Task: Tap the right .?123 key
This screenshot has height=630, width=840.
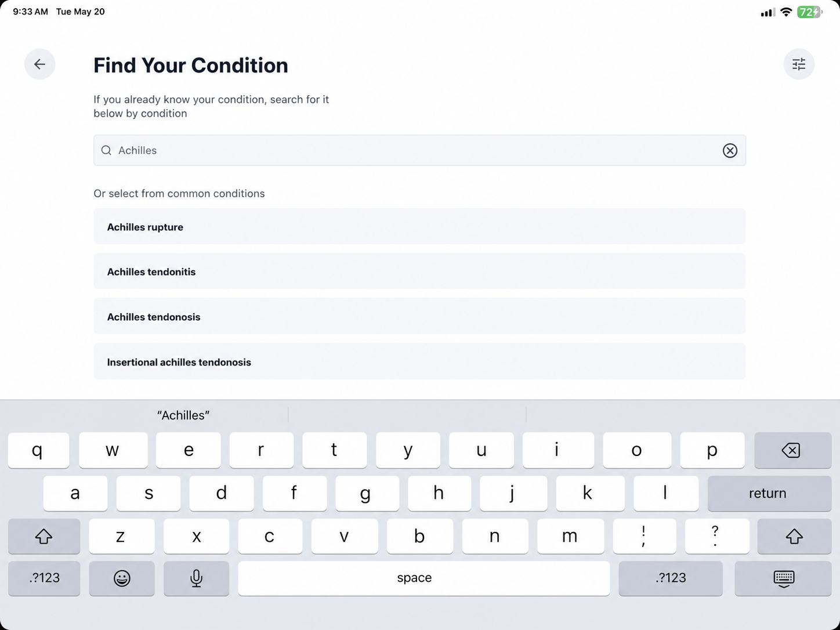Action: (x=671, y=578)
